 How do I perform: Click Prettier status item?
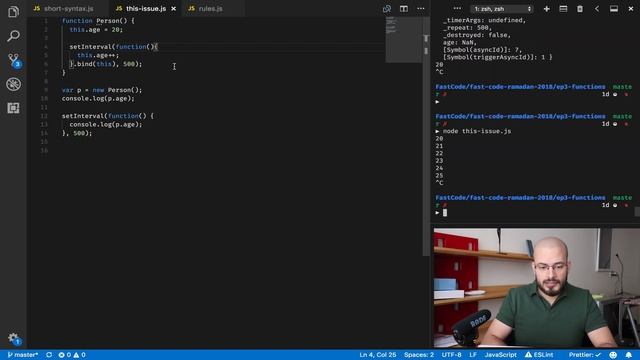click(x=584, y=355)
